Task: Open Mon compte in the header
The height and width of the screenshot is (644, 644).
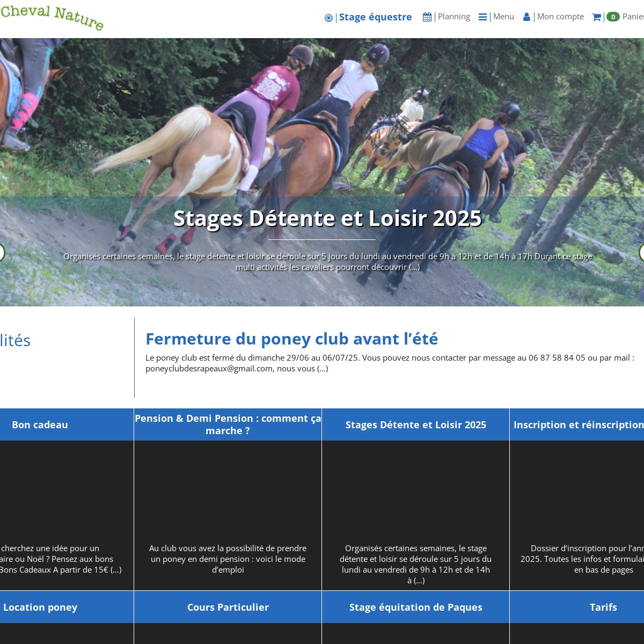Action: click(560, 17)
